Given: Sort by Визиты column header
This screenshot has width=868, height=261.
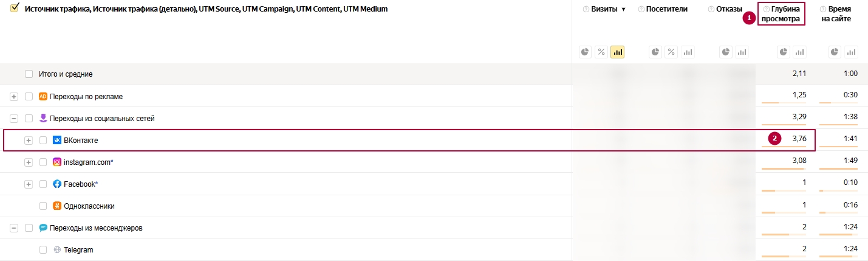Looking at the screenshot, I should (604, 10).
